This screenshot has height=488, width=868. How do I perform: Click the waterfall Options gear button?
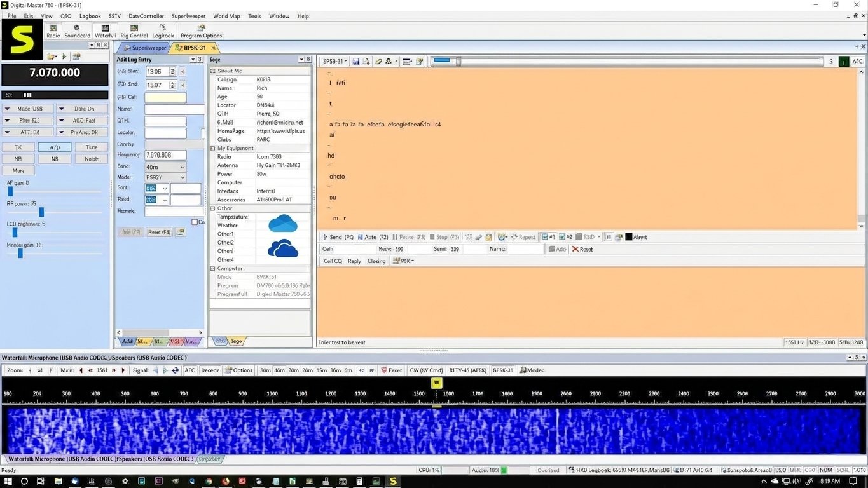coord(238,370)
